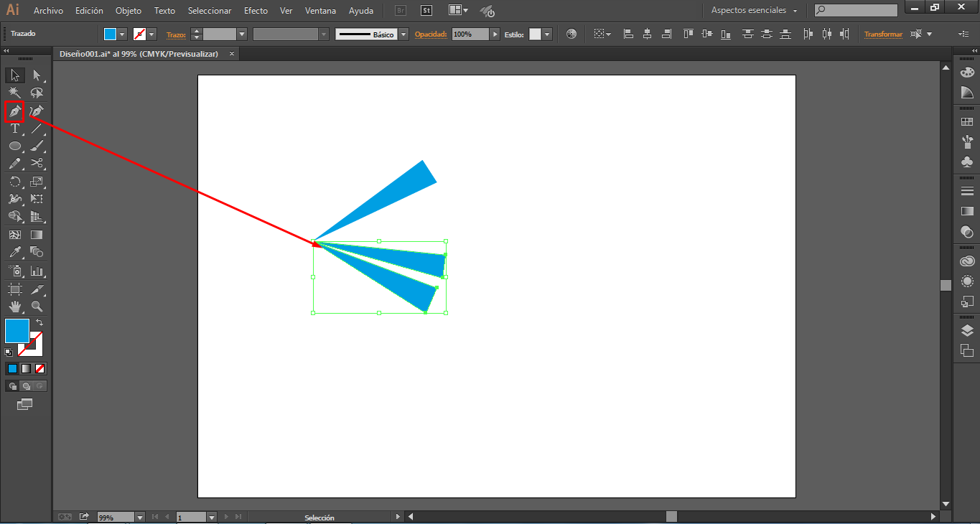Select the Warp tool
Image resolution: width=980 pixels, height=524 pixels.
click(x=15, y=199)
